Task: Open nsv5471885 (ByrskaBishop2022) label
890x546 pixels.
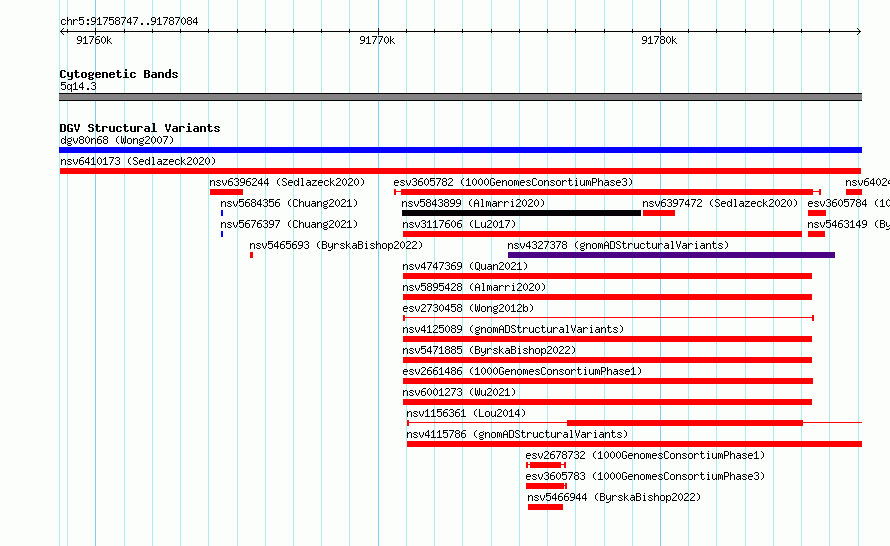Action: point(489,350)
